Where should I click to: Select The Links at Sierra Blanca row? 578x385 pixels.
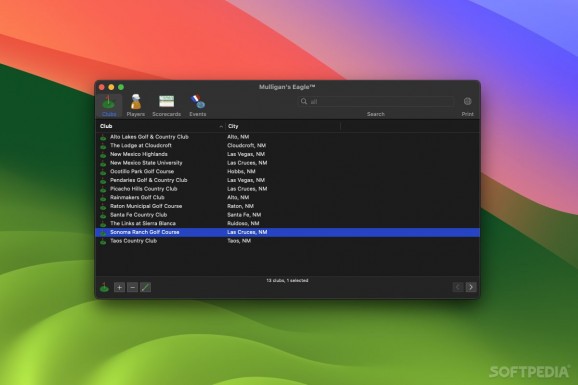click(288, 223)
